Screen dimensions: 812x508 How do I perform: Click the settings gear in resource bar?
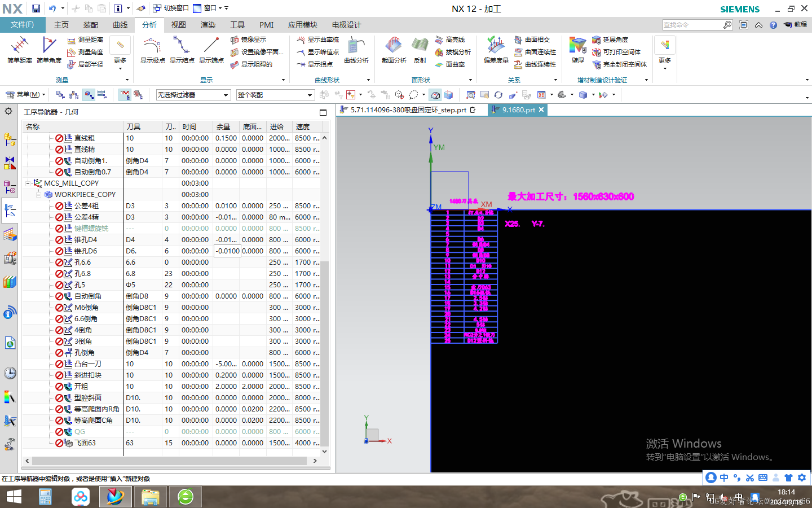(x=8, y=111)
